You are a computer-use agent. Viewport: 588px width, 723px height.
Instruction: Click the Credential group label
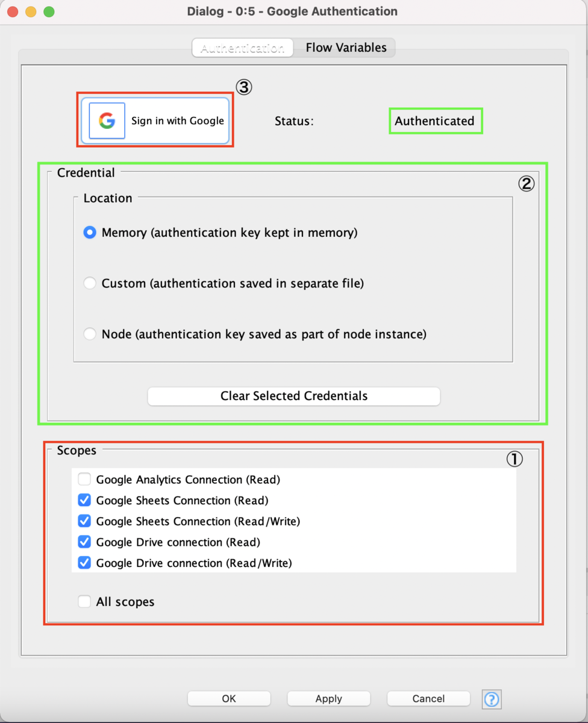point(86,173)
